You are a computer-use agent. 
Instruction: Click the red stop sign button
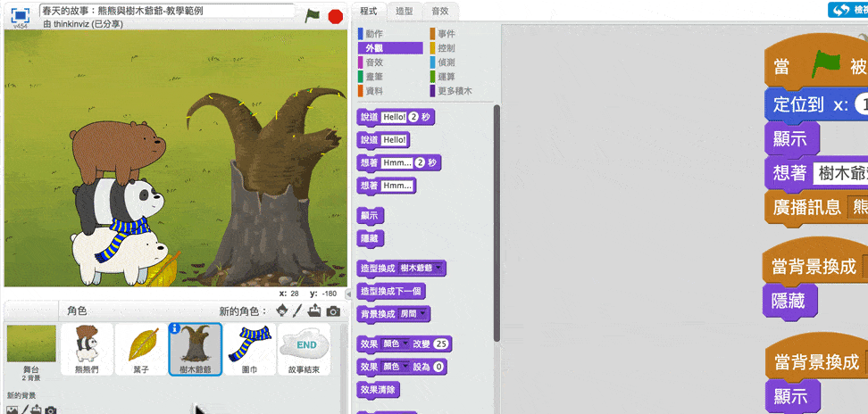click(336, 17)
